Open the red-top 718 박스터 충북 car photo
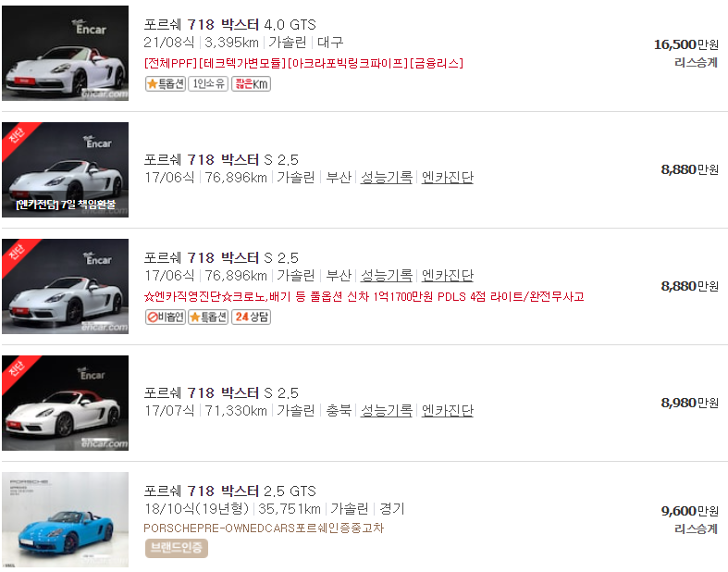The width and height of the screenshot is (728, 572). click(x=65, y=403)
